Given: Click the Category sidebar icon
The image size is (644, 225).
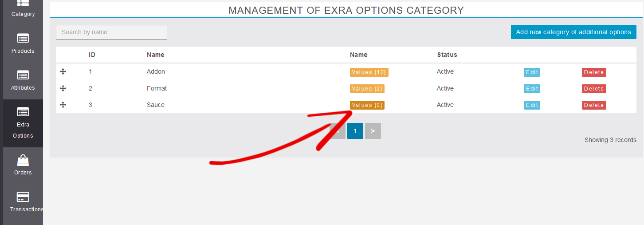Looking at the screenshot, I should pyautogui.click(x=23, y=3).
